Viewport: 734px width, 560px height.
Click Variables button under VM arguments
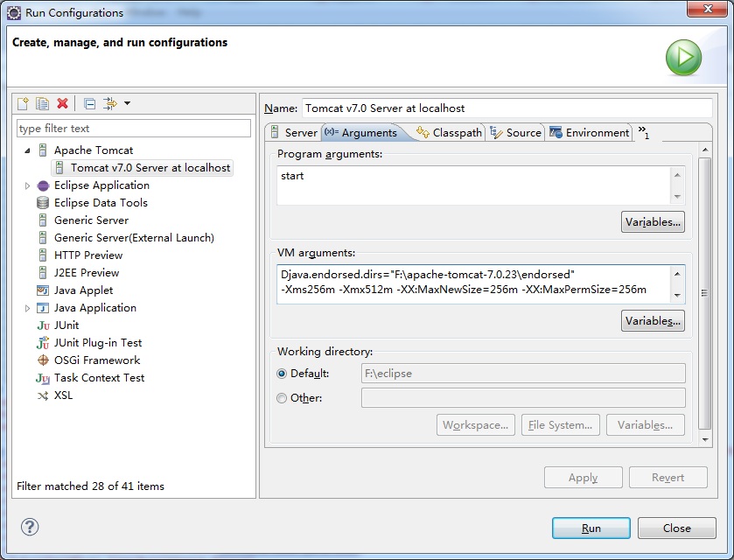653,321
